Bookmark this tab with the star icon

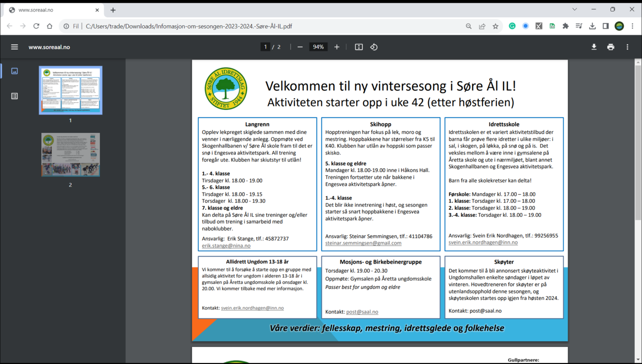[x=495, y=26]
